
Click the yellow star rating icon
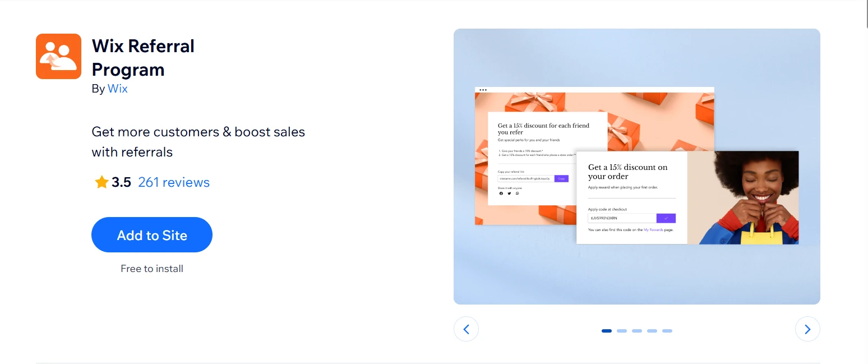click(101, 182)
